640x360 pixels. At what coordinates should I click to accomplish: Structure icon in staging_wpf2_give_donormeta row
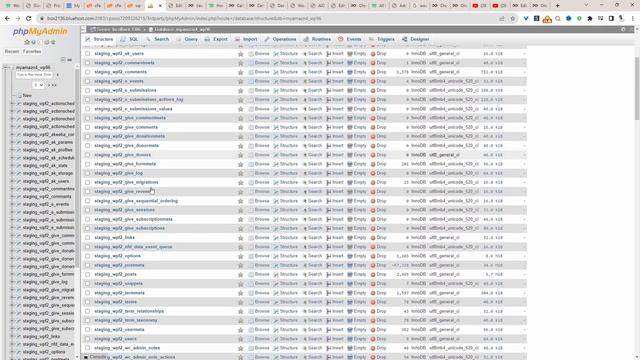(276, 146)
